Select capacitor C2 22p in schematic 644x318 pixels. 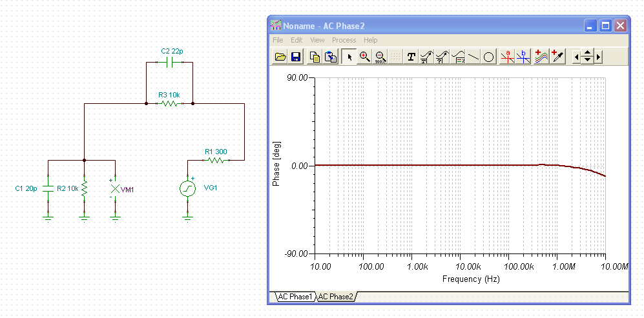[x=169, y=63]
